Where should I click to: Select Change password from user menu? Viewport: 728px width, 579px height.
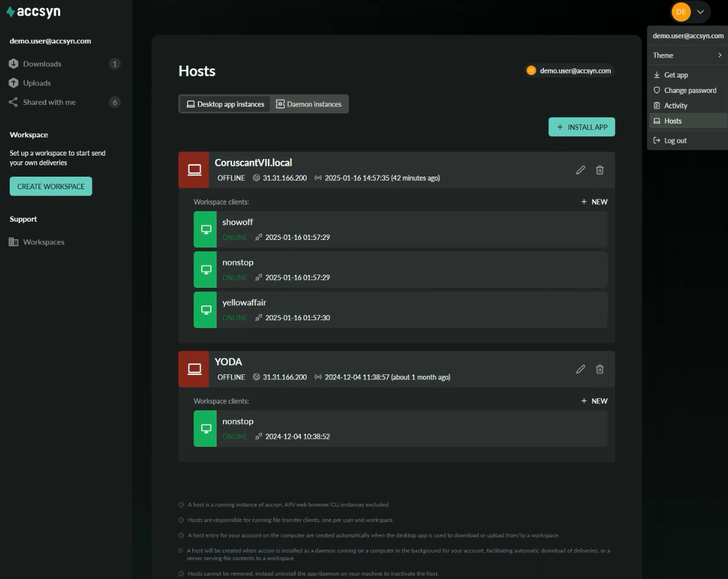(688, 91)
